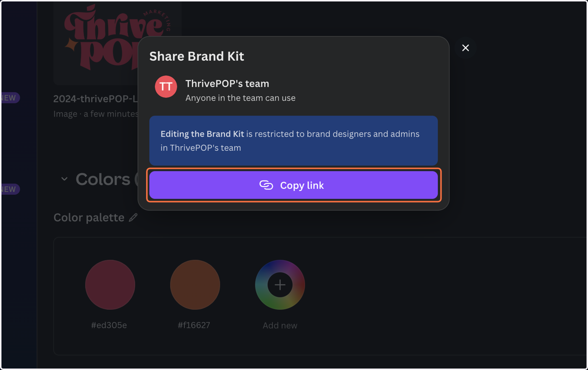The height and width of the screenshot is (370, 588).
Task: Collapse the Colors section chevron
Action: (64, 179)
